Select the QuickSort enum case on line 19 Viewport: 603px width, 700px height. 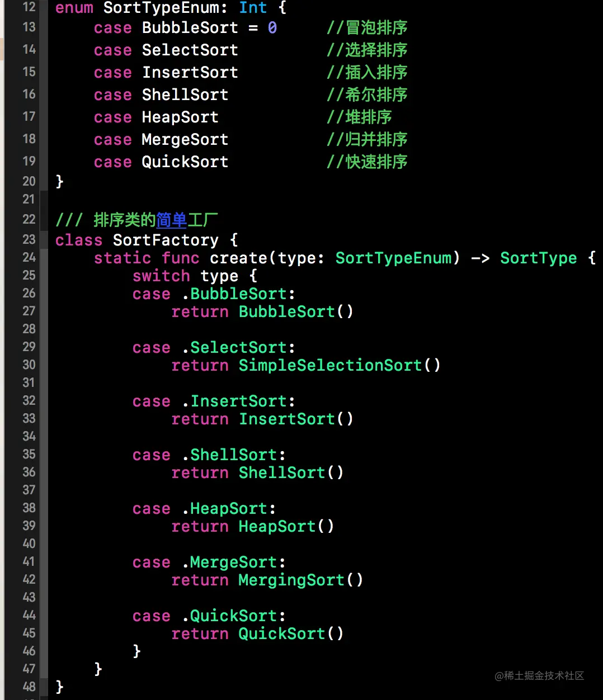(185, 162)
